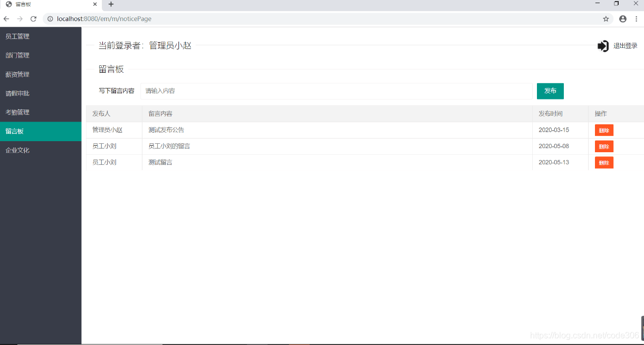Click 当前登录者 heading text

pyautogui.click(x=145, y=46)
